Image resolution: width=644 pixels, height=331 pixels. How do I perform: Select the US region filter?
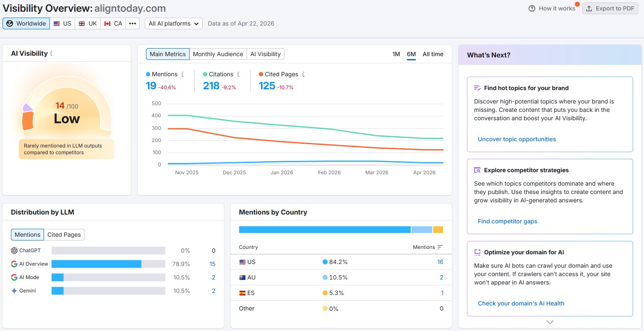(63, 23)
